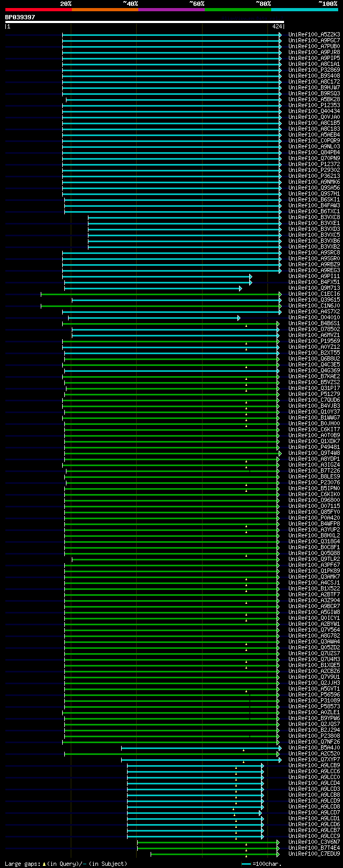
Task: Open hit UniRef100_A9PGC7
Action: click(x=314, y=41)
